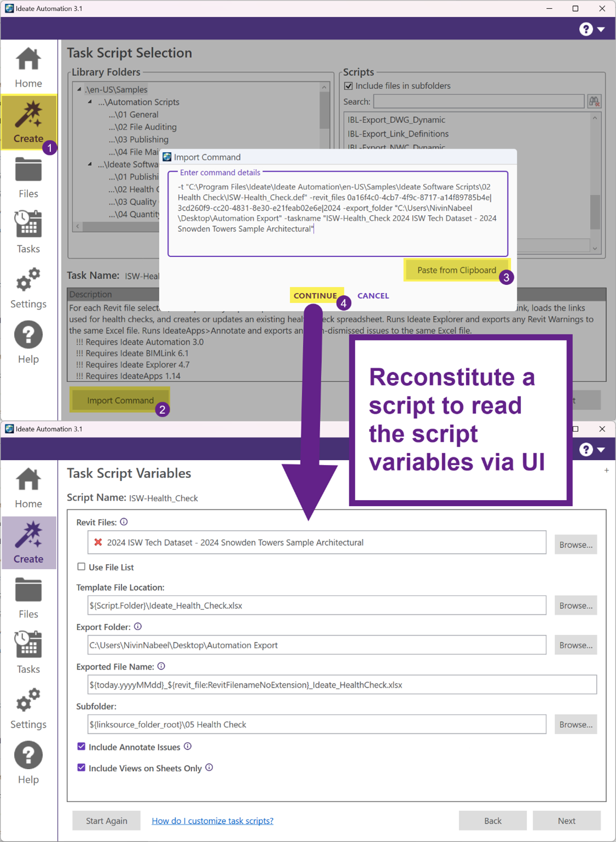Browse for Template File Location
This screenshot has width=616, height=842.
click(x=575, y=605)
